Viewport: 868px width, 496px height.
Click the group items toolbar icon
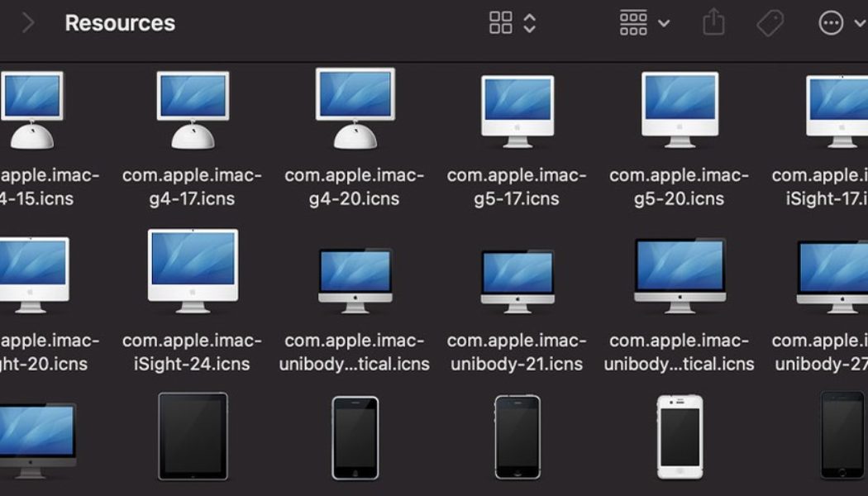tap(633, 23)
